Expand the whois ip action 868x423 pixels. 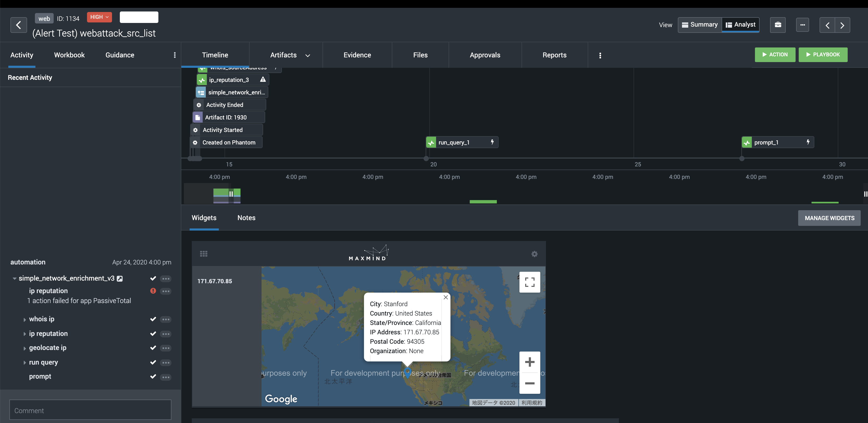(24, 319)
